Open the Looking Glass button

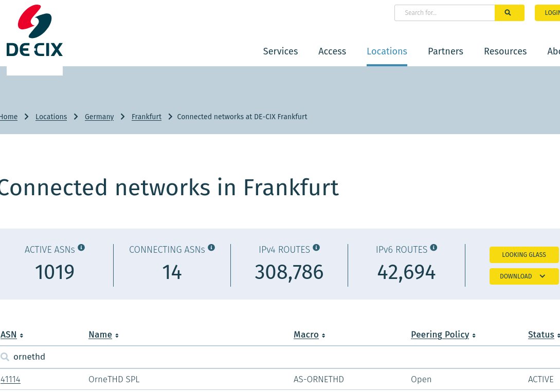click(x=524, y=255)
